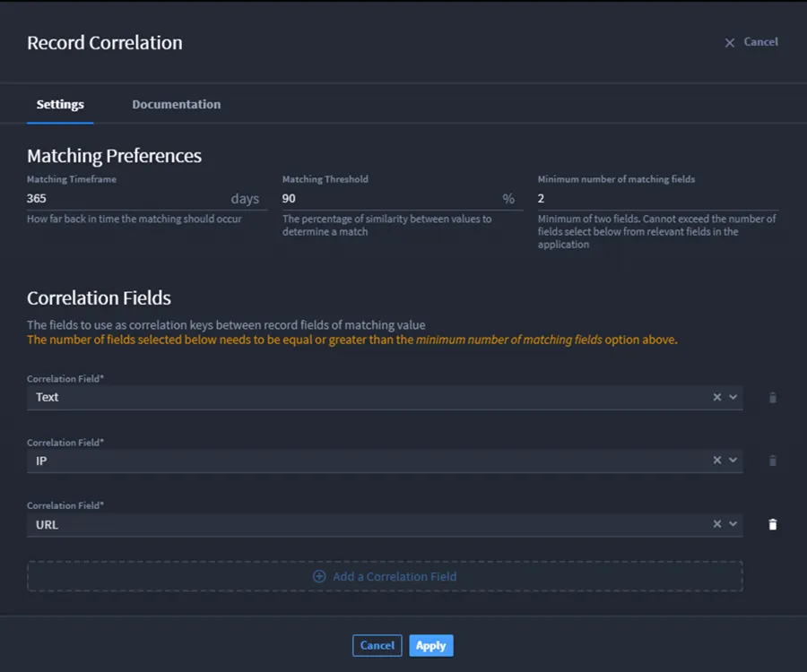
Task: Add a Correlation Field
Action: pyautogui.click(x=385, y=576)
